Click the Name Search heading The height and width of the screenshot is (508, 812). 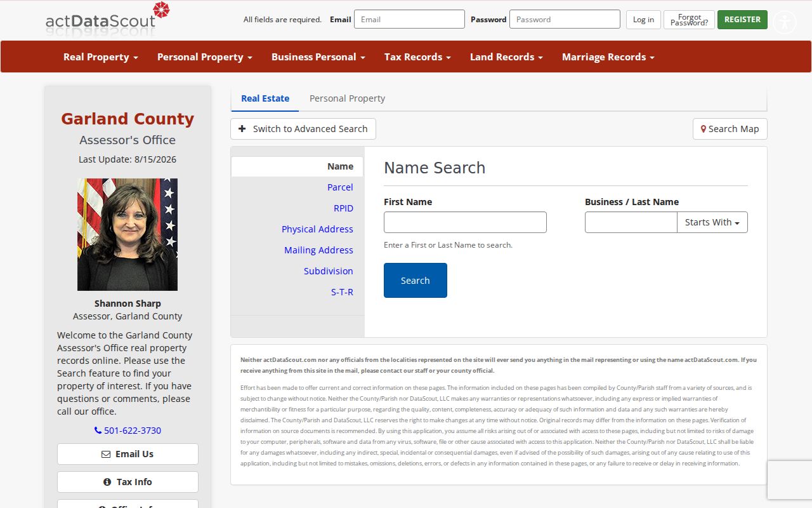click(435, 168)
